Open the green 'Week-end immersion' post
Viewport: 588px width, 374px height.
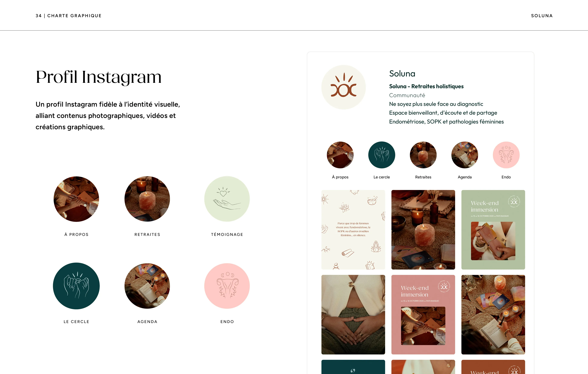tap(493, 230)
